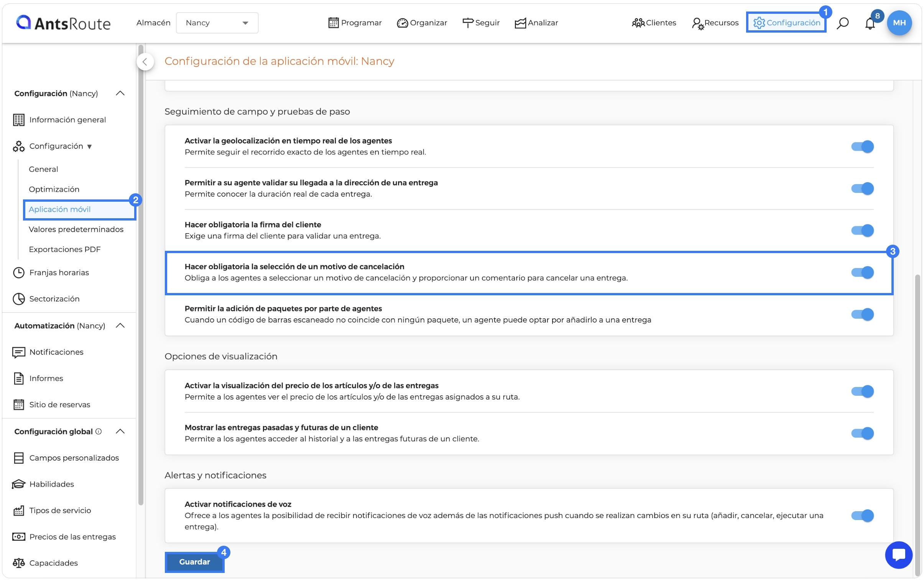Viewport: 924px width, 581px height.
Task: Click the Configuración cogs icon in sidebar
Action: [x=18, y=146]
